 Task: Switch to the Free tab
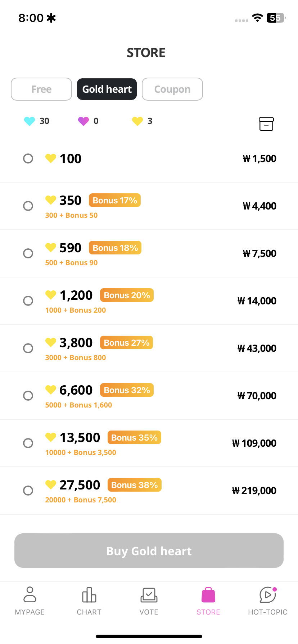tap(41, 89)
